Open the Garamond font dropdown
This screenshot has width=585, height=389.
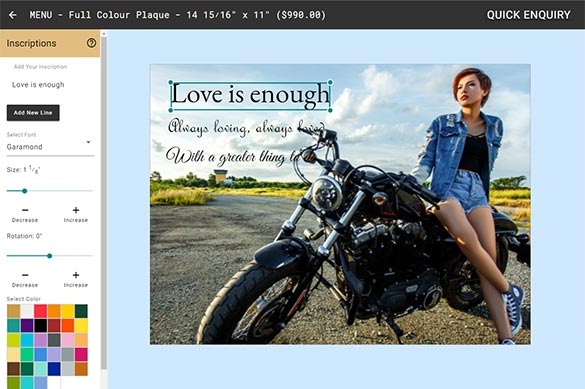click(x=50, y=147)
